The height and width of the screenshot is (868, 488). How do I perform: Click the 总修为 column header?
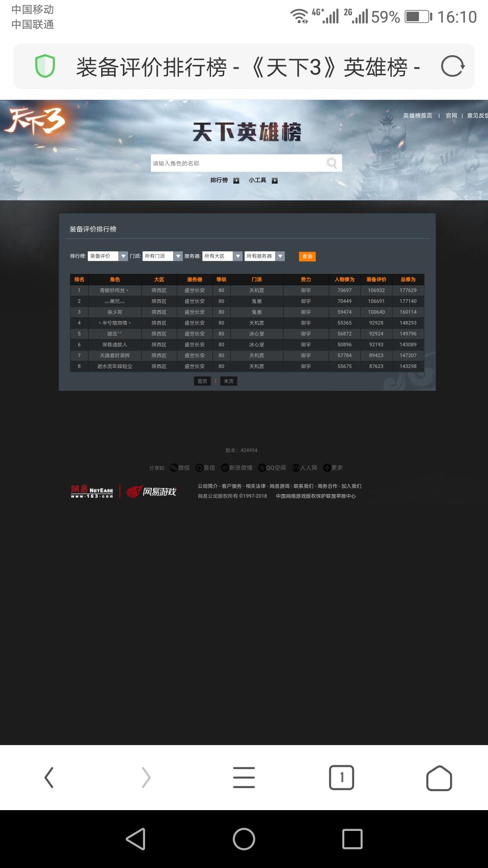click(x=408, y=279)
